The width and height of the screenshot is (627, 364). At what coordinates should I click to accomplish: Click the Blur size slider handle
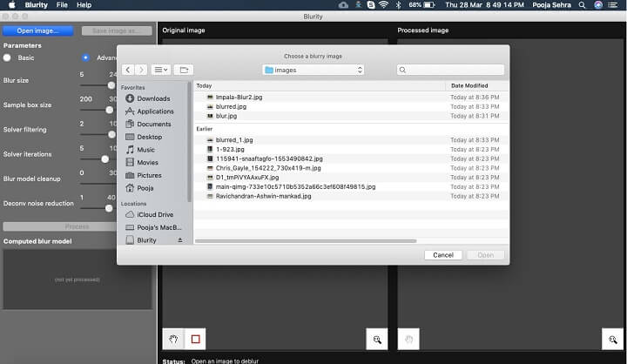111,85
